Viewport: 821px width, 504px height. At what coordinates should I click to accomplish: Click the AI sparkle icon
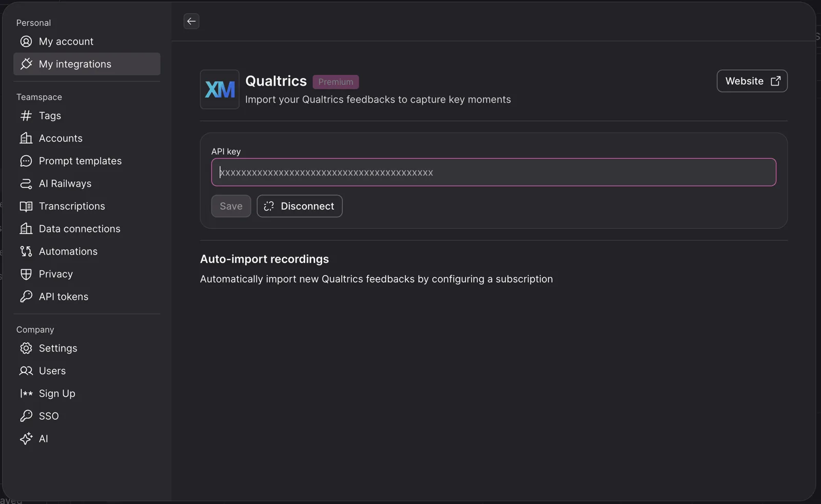pos(26,439)
